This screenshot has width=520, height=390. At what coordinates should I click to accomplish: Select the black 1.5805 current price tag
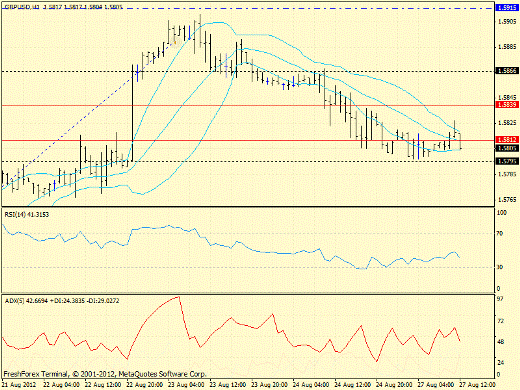(x=507, y=148)
